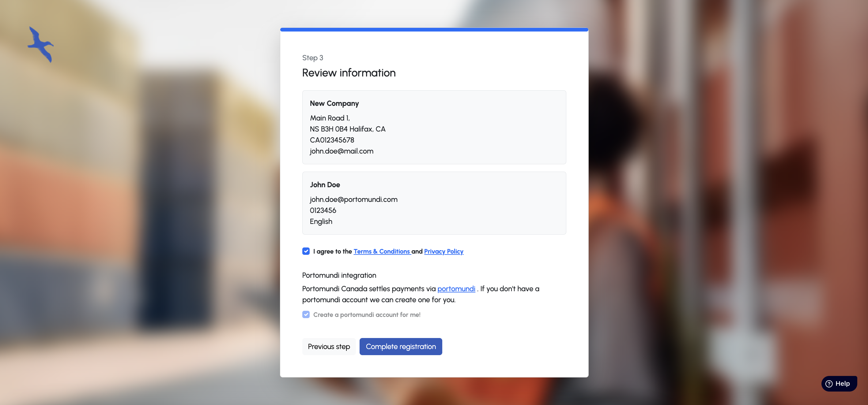Click the phone number 0123456
The height and width of the screenshot is (405, 868).
(x=323, y=210)
